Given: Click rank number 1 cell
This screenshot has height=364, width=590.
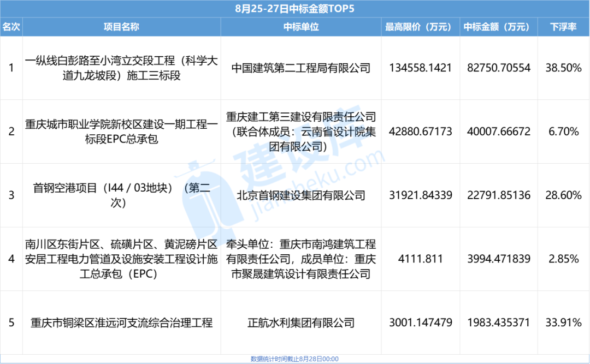Looking at the screenshot, I should pyautogui.click(x=11, y=68).
